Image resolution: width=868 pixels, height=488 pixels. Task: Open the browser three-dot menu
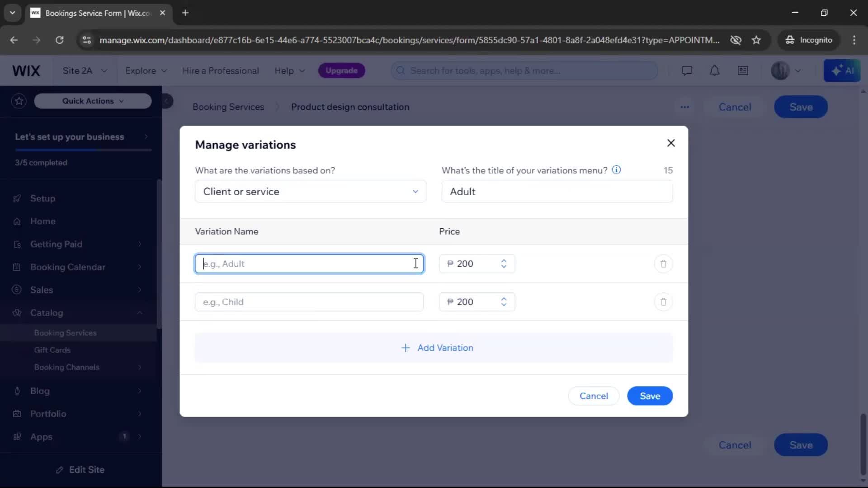click(x=854, y=40)
